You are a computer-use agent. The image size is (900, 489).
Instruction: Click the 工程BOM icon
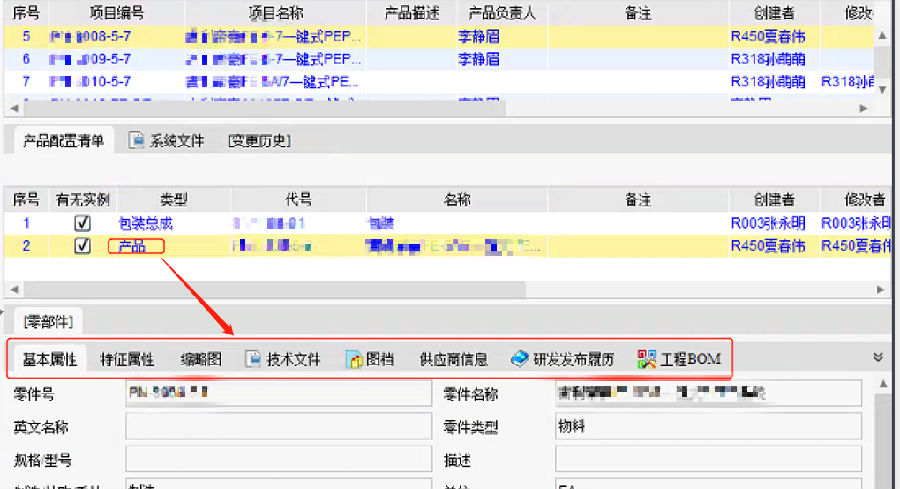(646, 359)
